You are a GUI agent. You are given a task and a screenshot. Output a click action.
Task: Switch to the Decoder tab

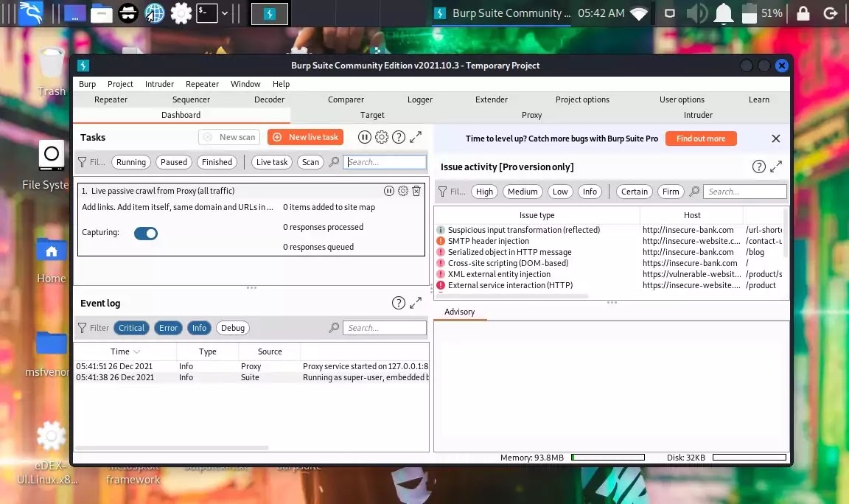[269, 99]
